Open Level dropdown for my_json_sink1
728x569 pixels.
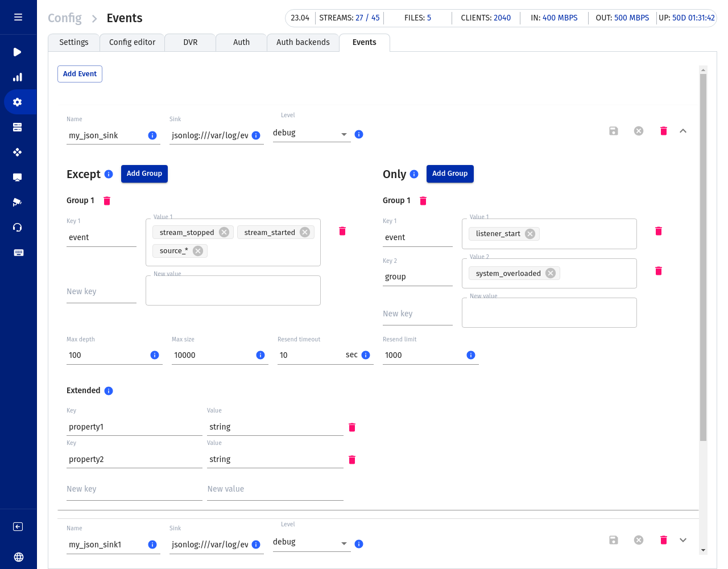click(311, 543)
